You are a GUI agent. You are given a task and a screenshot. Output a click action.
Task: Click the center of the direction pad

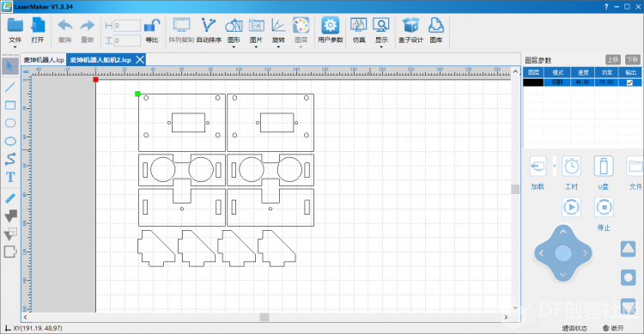[563, 253]
